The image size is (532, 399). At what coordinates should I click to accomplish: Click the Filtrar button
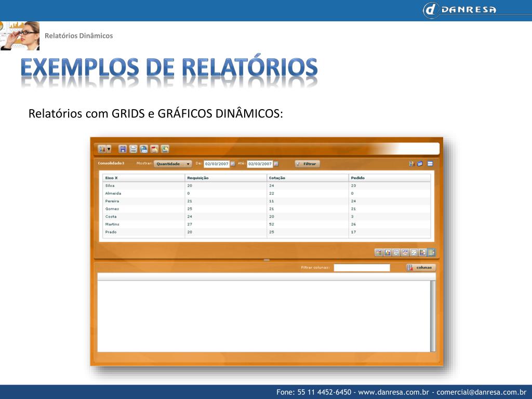pyautogui.click(x=308, y=164)
